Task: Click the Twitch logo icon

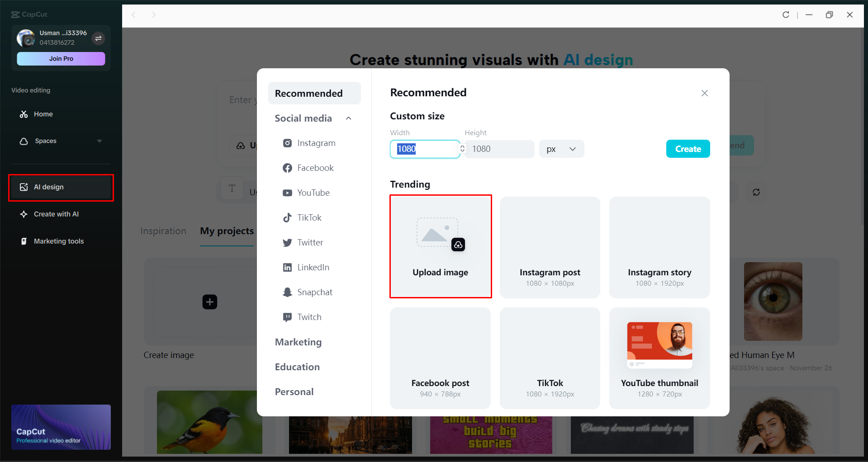Action: pos(287,317)
